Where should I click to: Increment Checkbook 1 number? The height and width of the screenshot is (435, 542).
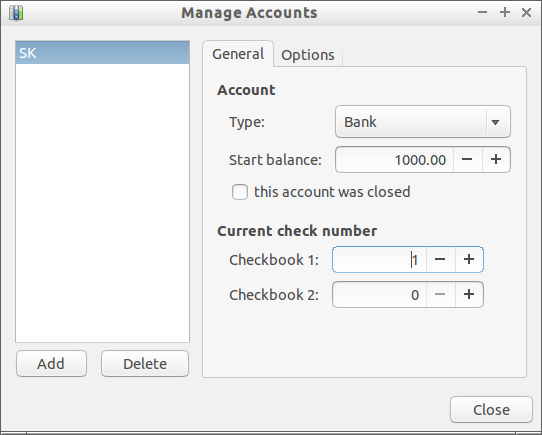coord(469,260)
